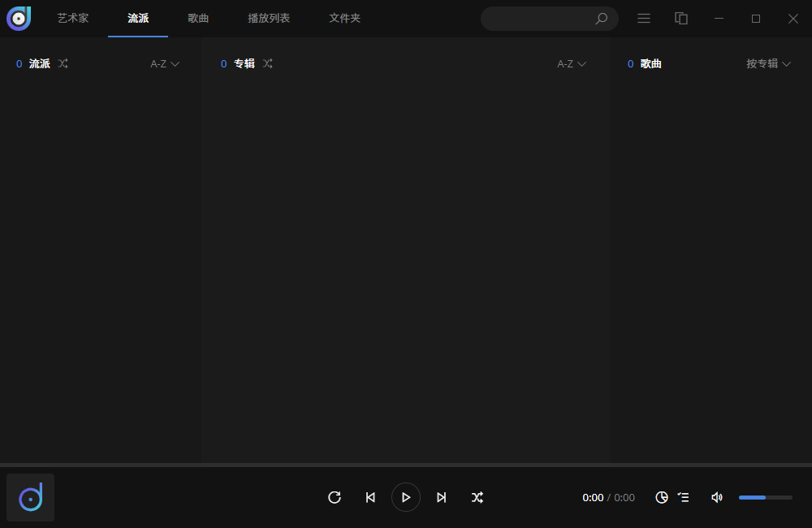
Task: Mute the volume speaker icon
Action: click(x=717, y=497)
